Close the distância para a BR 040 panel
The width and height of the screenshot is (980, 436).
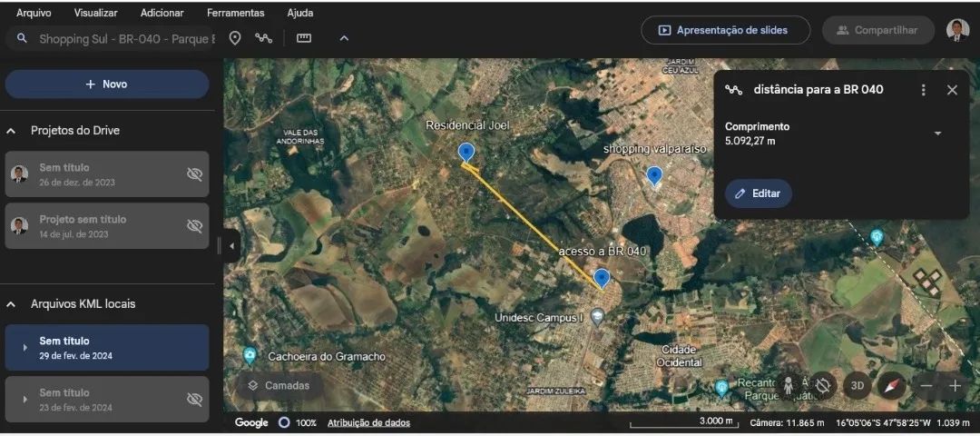(x=952, y=90)
